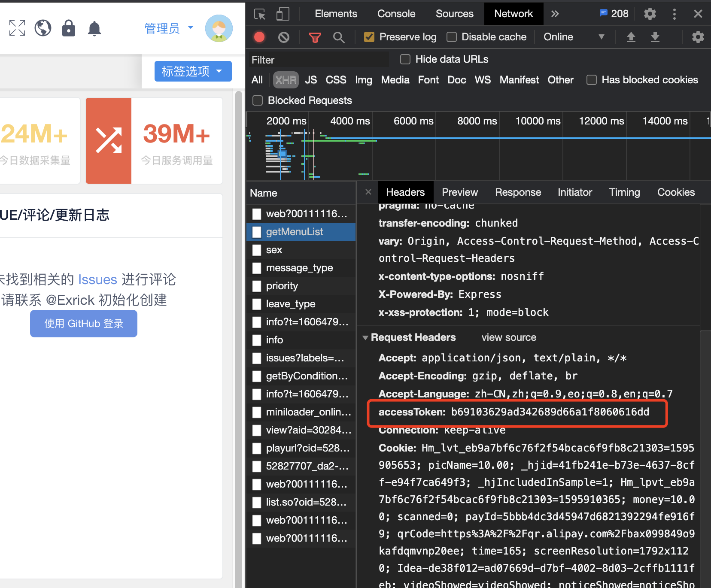Expand more DevTools tabs chevron
The height and width of the screenshot is (588, 711).
click(555, 14)
